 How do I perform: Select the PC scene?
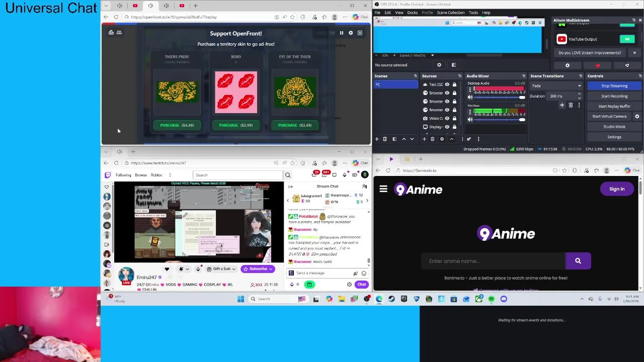coord(395,84)
